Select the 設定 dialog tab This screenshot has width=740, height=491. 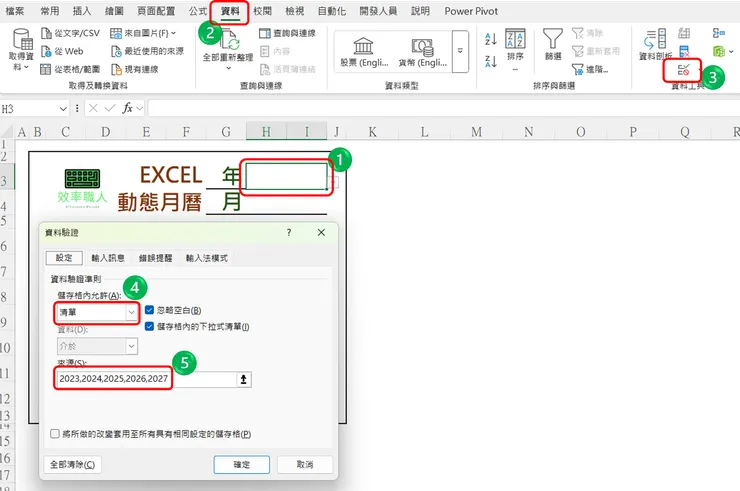tap(64, 258)
